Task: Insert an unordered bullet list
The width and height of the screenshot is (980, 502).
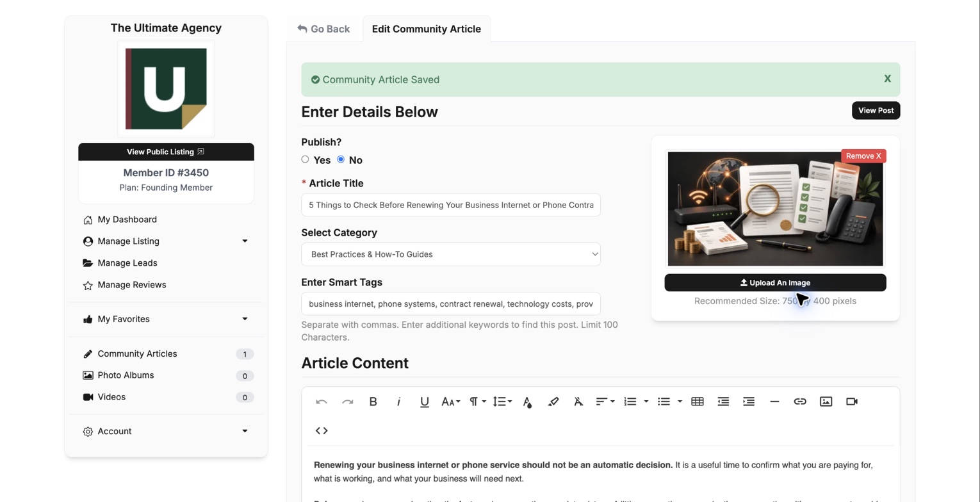Action: [x=664, y=401]
